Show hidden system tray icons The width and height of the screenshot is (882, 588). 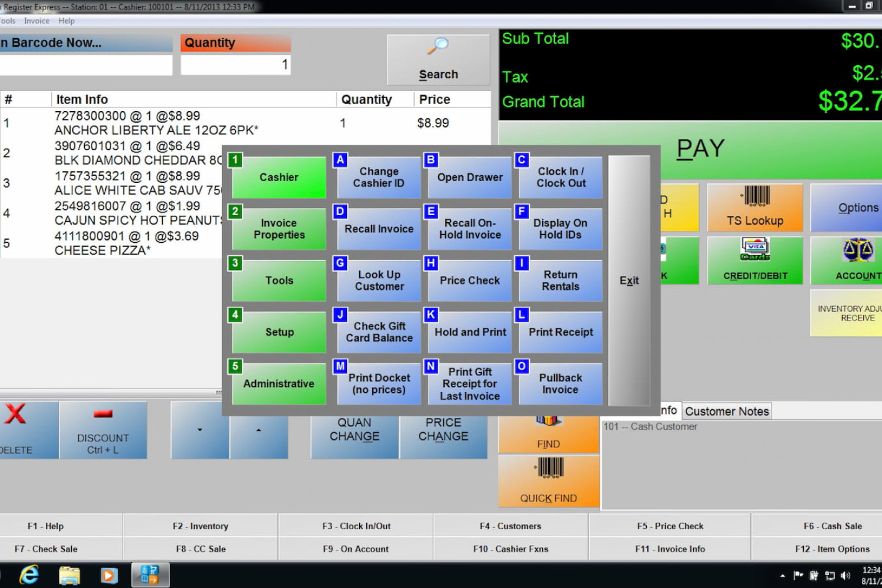point(782,576)
